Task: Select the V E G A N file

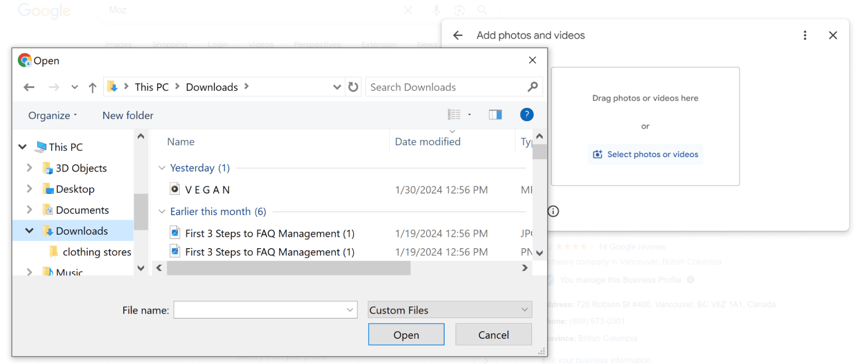Action: coord(207,190)
